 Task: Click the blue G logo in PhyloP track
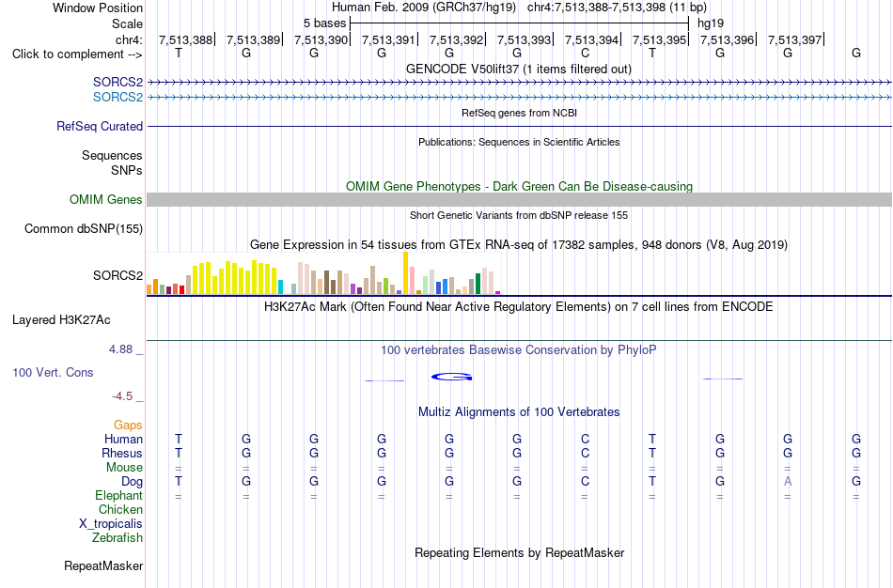click(x=451, y=377)
